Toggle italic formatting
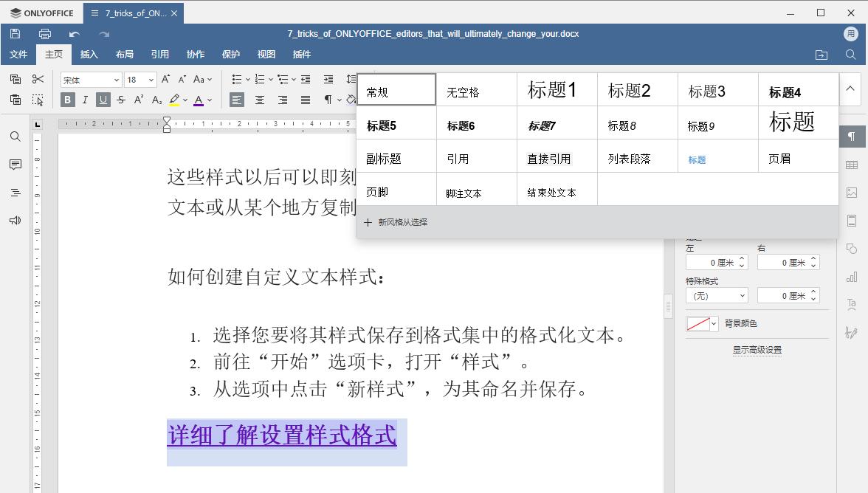868x493 pixels. coord(85,99)
